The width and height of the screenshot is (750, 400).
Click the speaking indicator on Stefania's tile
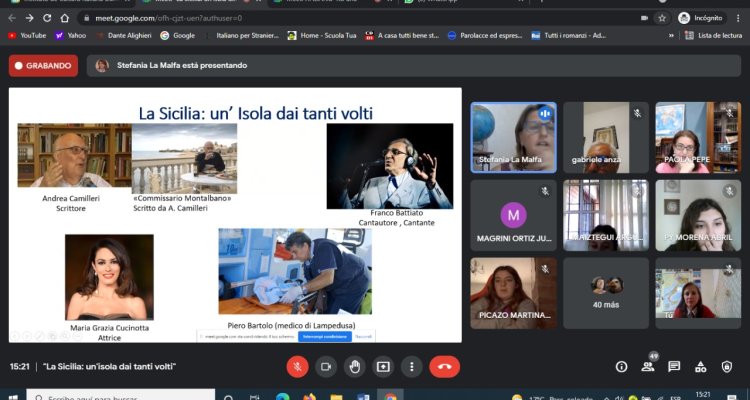point(545,113)
